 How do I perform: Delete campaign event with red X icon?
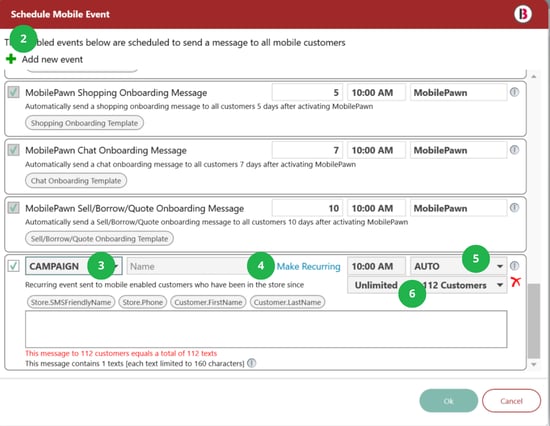coord(516,282)
